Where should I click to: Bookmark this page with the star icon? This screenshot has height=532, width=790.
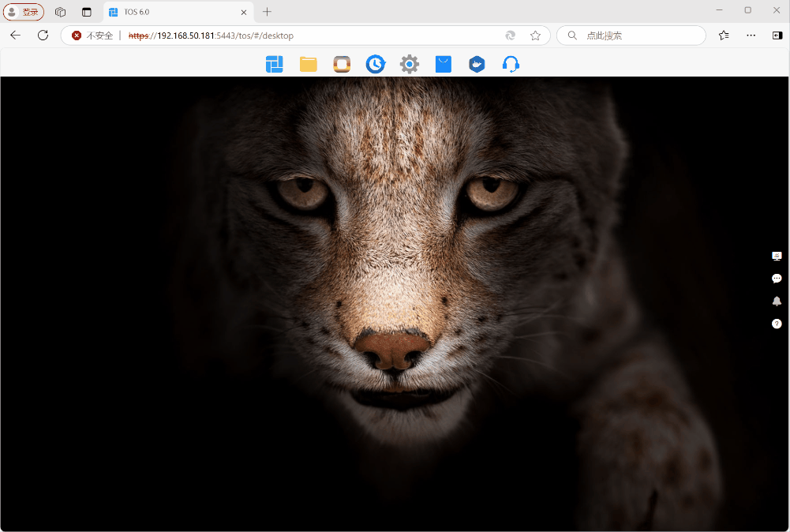535,36
